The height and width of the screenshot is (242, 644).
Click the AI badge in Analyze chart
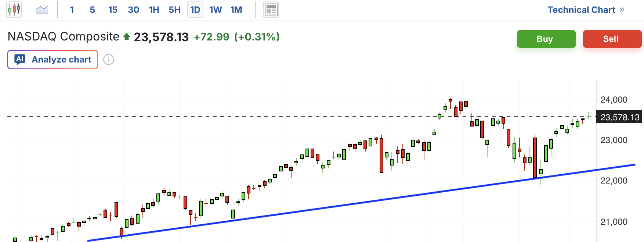20,59
